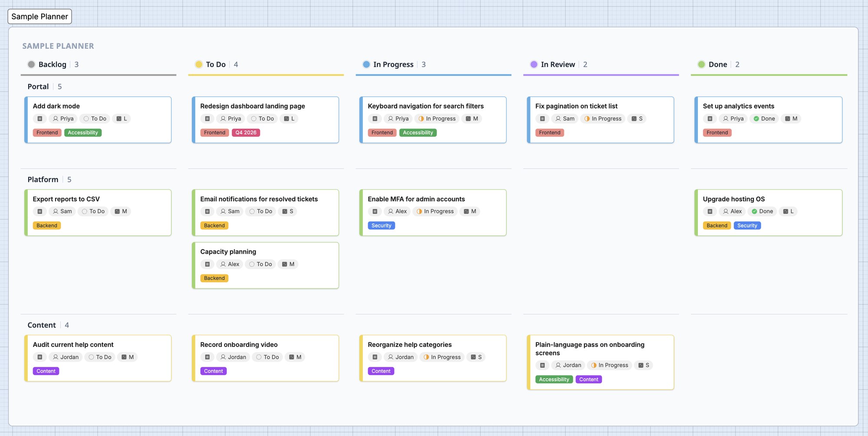Image resolution: width=868 pixels, height=436 pixels.
Task: Click the Priya assignee chip on Keyboard navigation card
Action: [x=398, y=119]
